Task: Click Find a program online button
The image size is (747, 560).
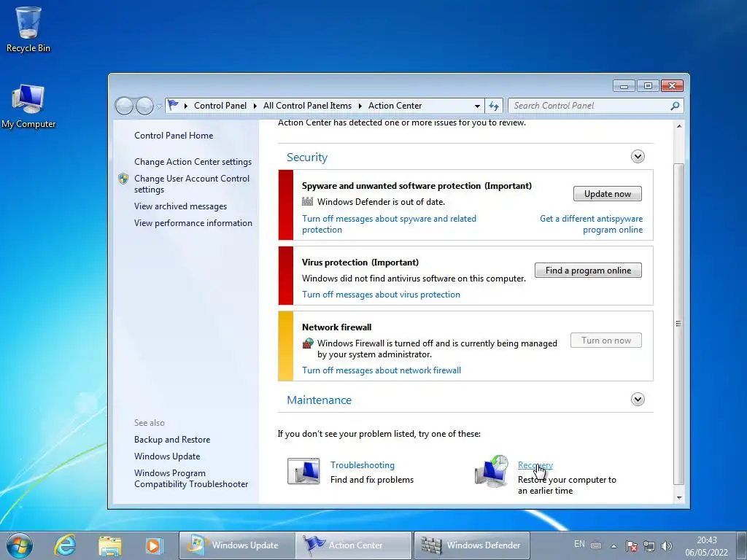Action: 588,271
